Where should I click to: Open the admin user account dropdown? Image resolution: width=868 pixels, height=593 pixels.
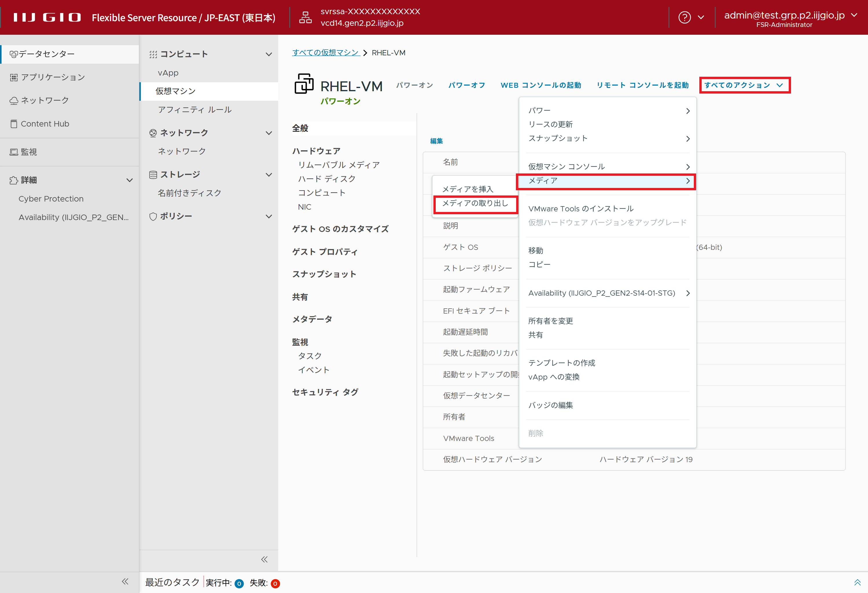[854, 15]
